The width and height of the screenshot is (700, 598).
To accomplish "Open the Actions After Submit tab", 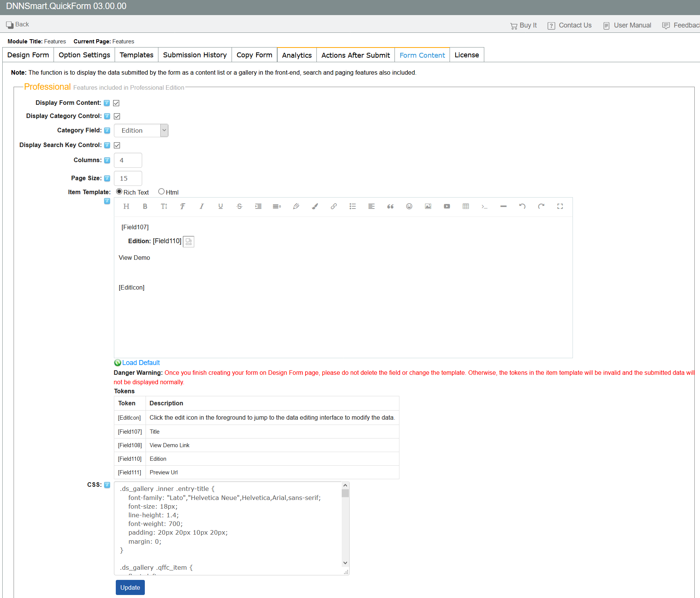I will [355, 55].
